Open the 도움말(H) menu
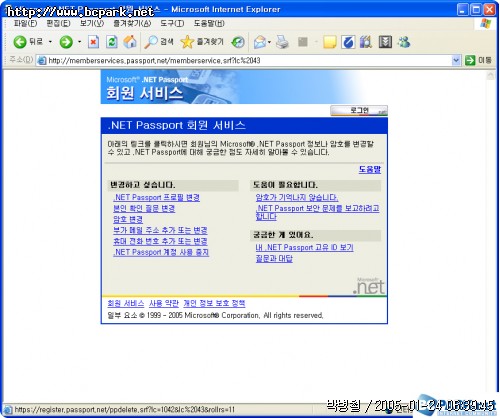 tap(209, 23)
